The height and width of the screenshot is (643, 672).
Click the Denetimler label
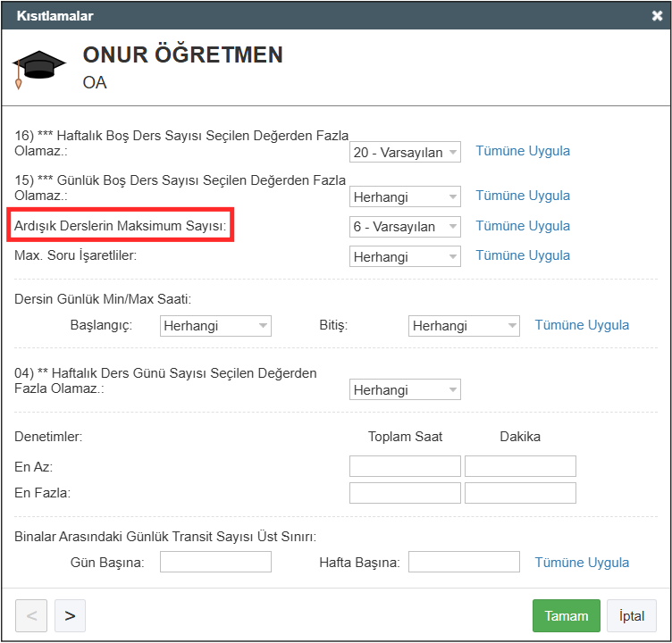coord(48,437)
